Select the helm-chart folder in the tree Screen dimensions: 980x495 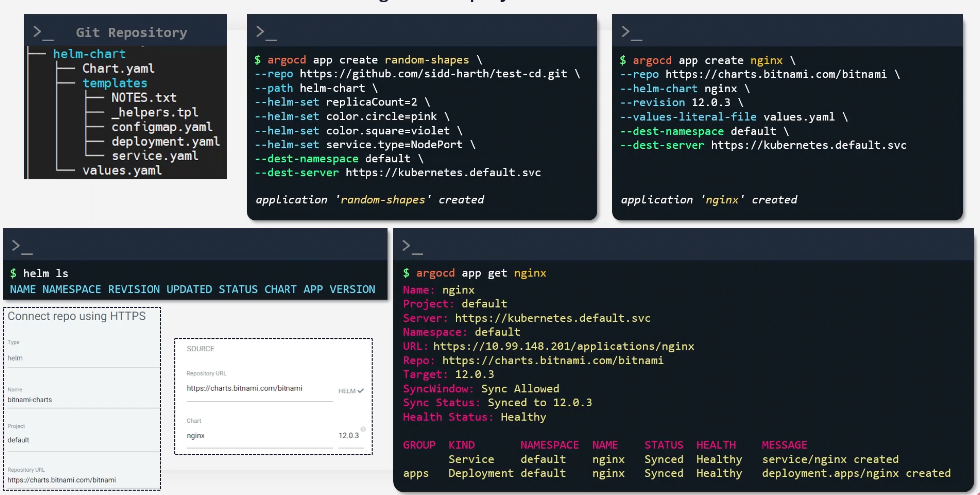tap(89, 54)
